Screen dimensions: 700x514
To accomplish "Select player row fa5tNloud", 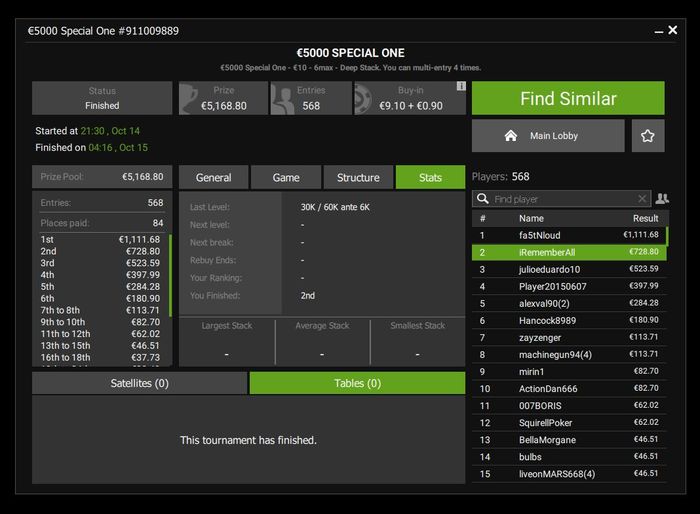I will pyautogui.click(x=569, y=235).
